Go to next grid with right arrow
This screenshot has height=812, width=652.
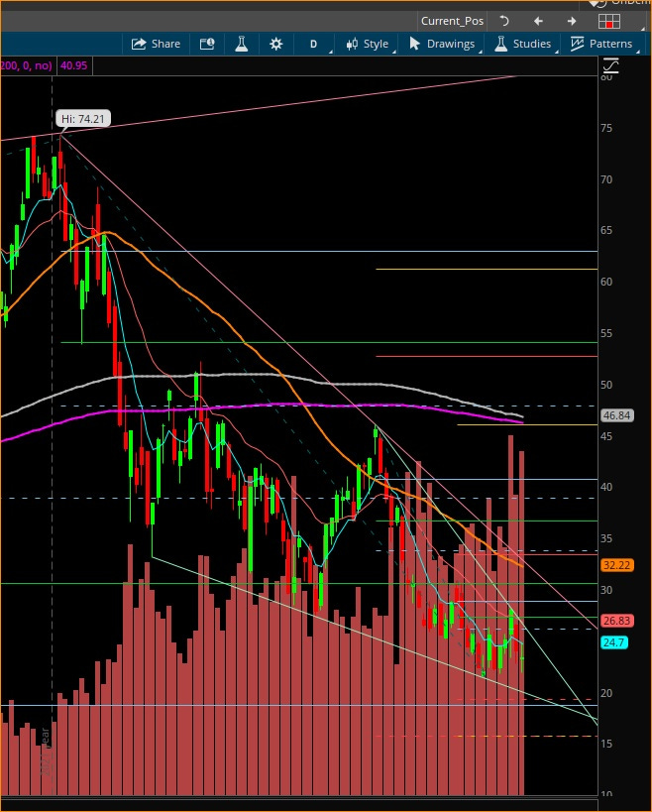572,21
